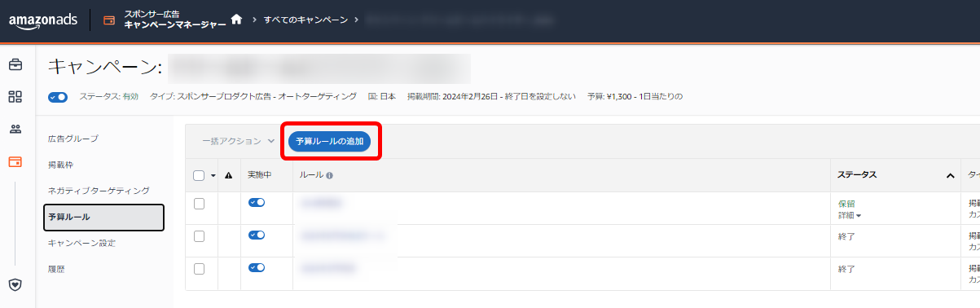This screenshot has width=980, height=308.
Task: Click the タイプ: スポンサープロダクト広告 text
Action: coord(253,97)
